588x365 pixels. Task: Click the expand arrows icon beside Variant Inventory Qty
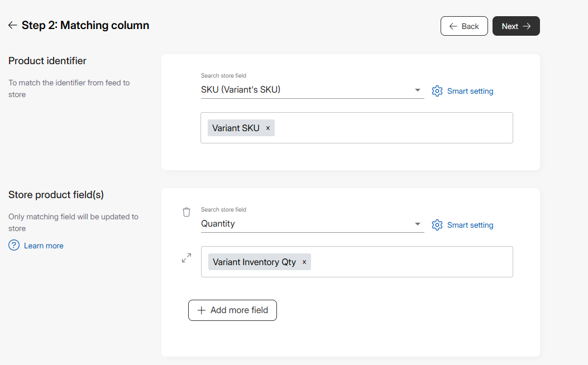click(x=187, y=258)
